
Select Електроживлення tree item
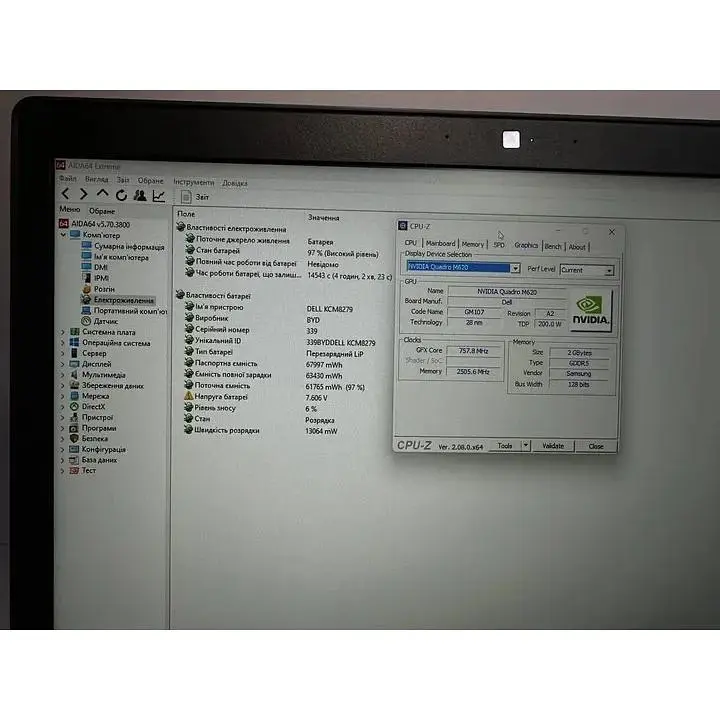(x=118, y=300)
